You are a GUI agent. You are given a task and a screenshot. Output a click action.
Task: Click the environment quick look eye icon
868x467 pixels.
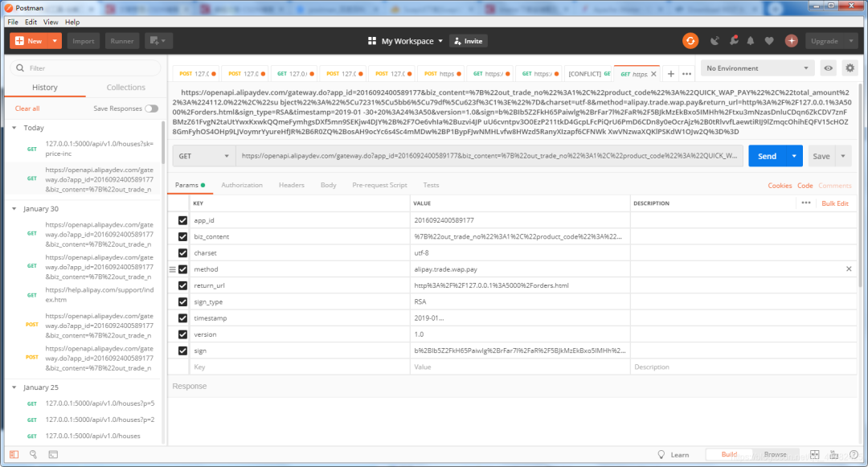click(x=828, y=68)
